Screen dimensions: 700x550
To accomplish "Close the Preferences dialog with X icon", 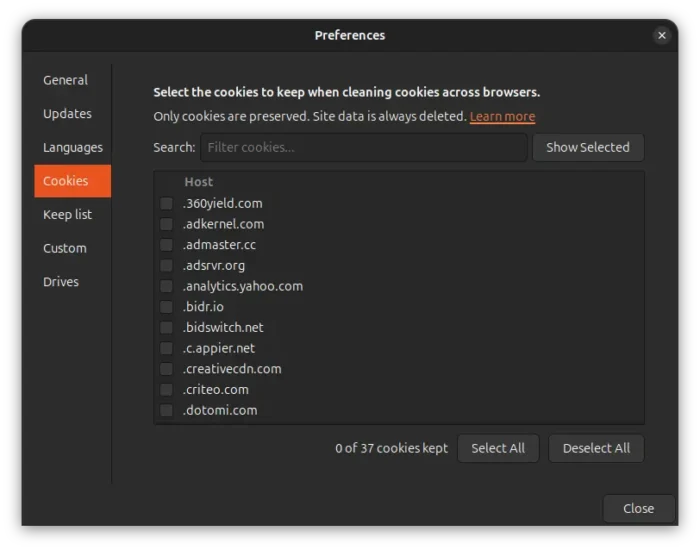I will (661, 35).
